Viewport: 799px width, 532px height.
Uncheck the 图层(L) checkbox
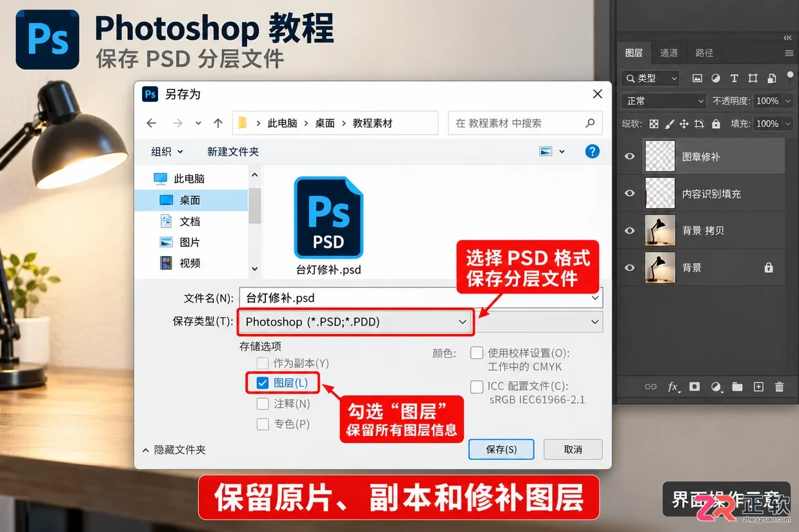tap(262, 383)
